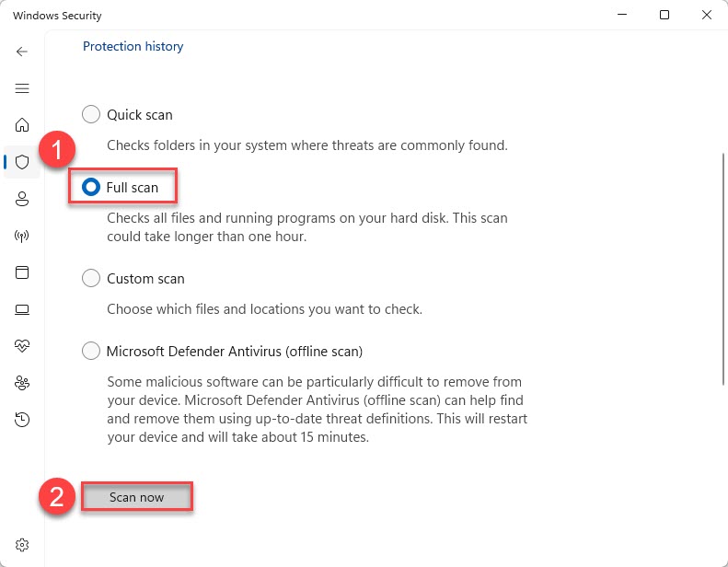Open the hamburger navigation menu
Viewport: 728px width, 567px height.
tap(22, 88)
